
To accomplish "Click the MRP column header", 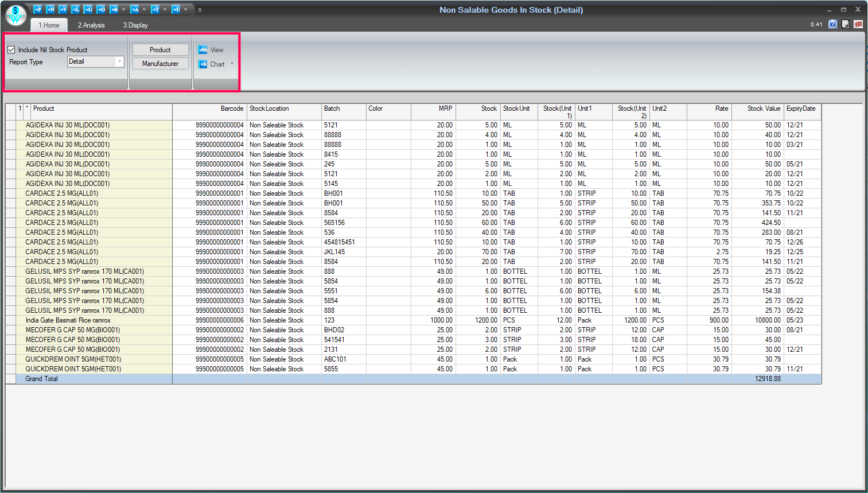I will click(433, 112).
